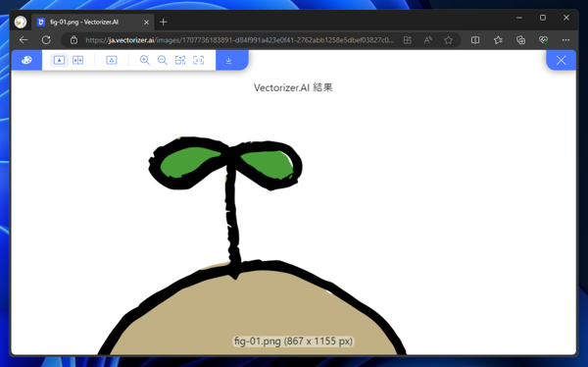
Task: Open split screen view
Action: click(x=475, y=40)
